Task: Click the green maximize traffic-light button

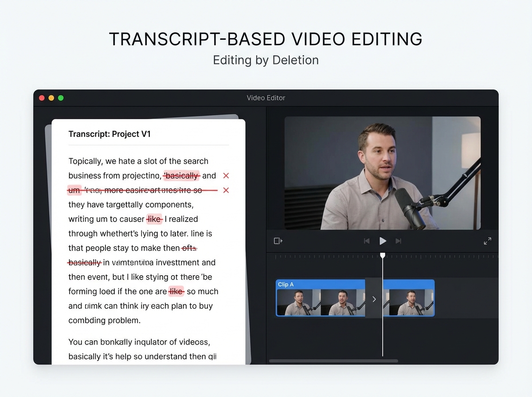Action: (61, 98)
